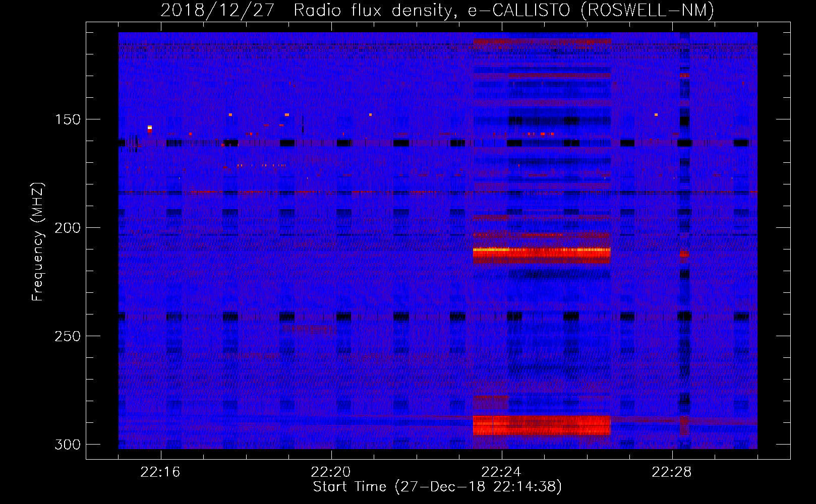Viewport: 816px width, 504px height.
Task: Click the 22:24 time tick label
Action: (x=501, y=472)
